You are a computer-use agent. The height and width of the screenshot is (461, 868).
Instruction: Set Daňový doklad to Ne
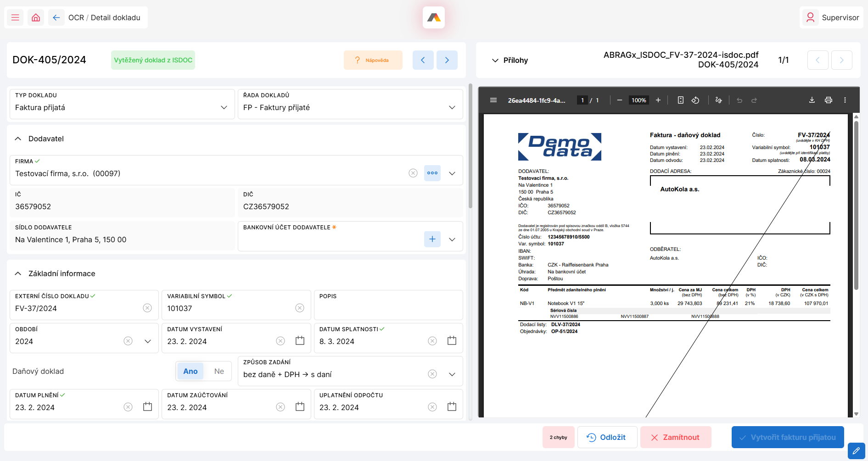pyautogui.click(x=219, y=371)
